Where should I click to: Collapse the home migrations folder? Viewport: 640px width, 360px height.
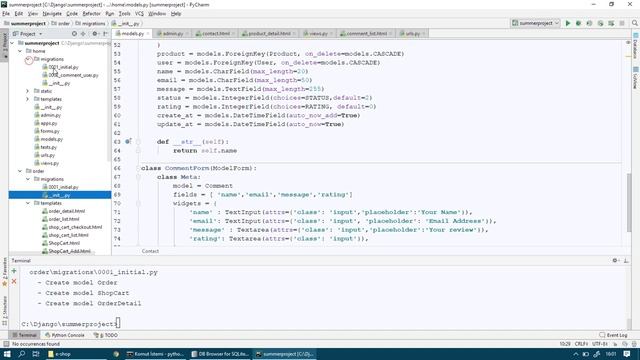(x=28, y=59)
